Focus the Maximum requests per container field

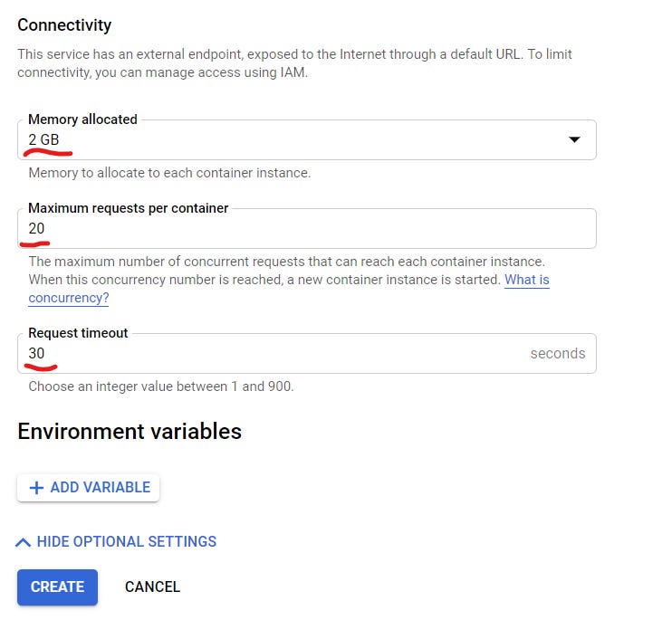point(306,229)
